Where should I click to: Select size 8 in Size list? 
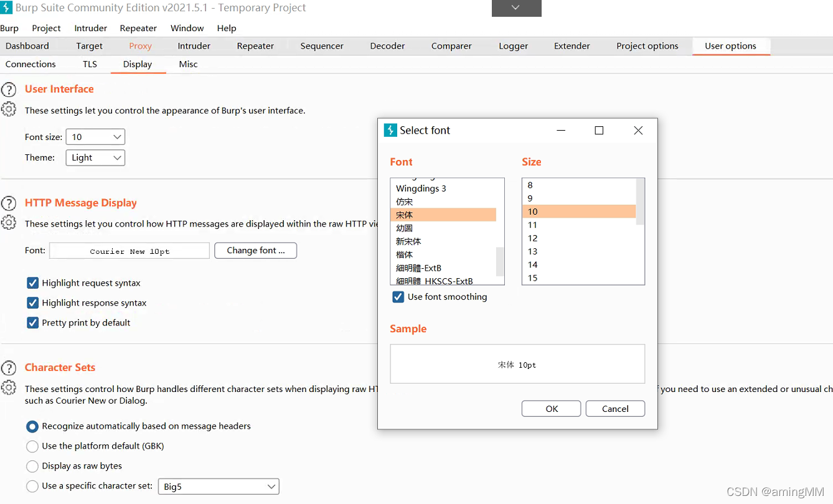pyautogui.click(x=579, y=185)
